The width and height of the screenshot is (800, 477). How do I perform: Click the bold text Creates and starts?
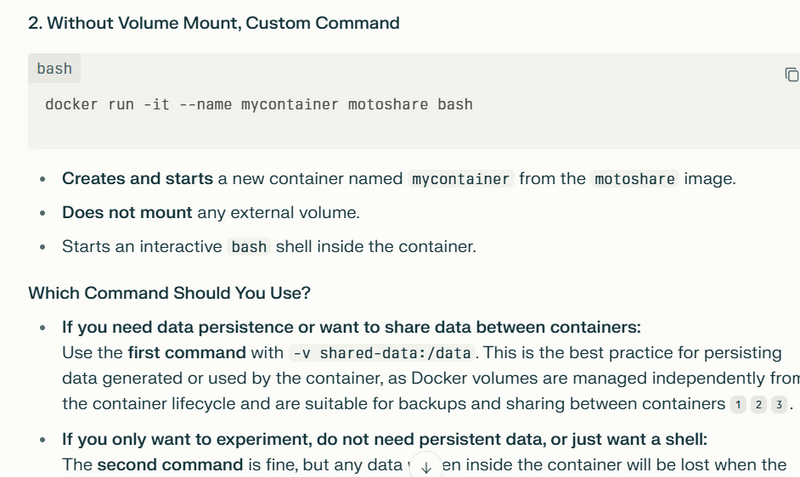[x=137, y=179]
